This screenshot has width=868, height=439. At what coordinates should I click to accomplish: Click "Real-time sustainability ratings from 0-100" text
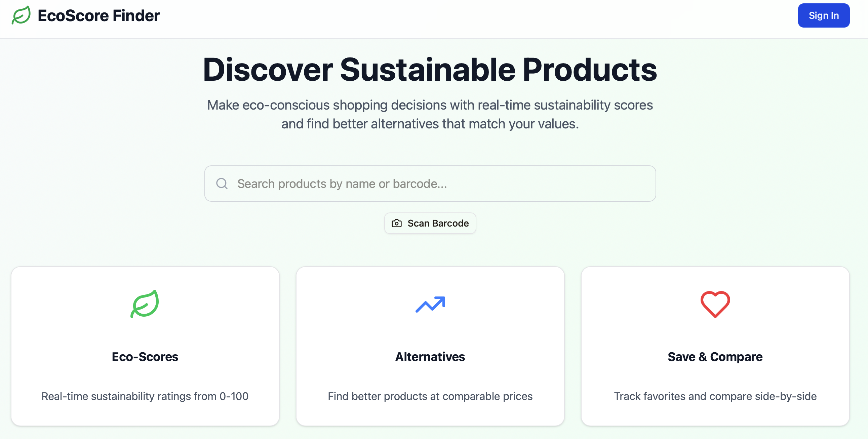click(x=145, y=396)
